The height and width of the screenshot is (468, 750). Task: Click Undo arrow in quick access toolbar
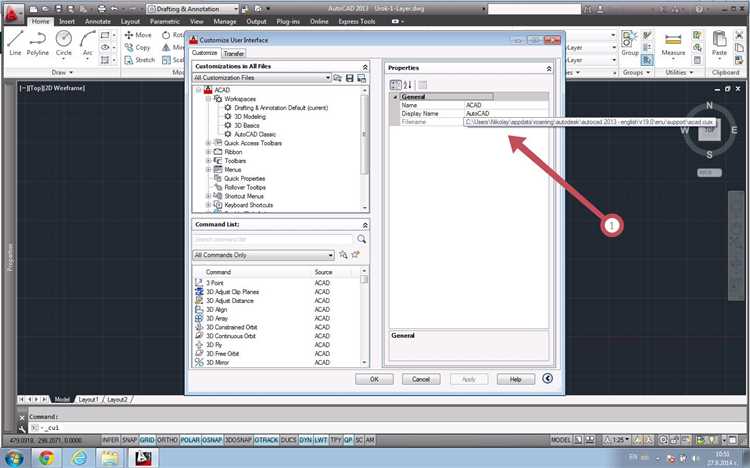(x=114, y=9)
